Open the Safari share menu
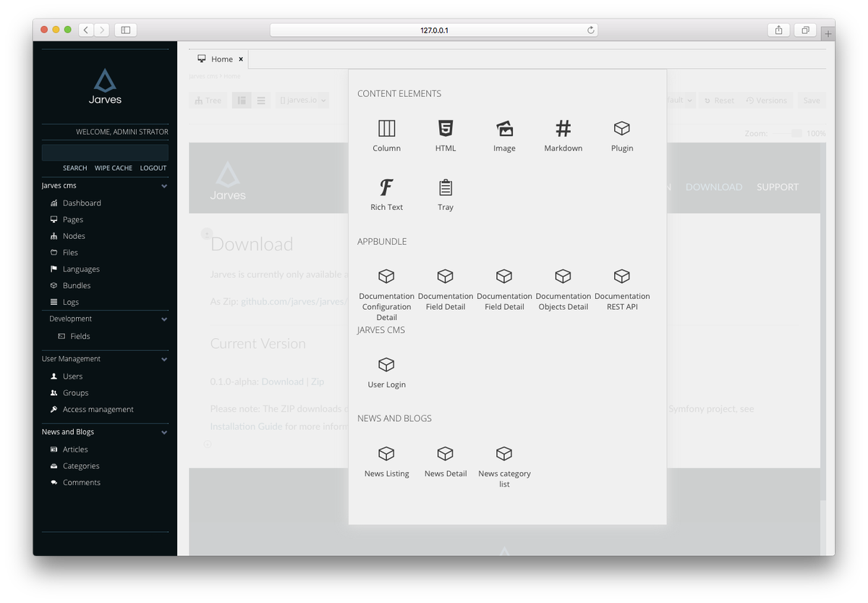The width and height of the screenshot is (868, 603). tap(778, 30)
